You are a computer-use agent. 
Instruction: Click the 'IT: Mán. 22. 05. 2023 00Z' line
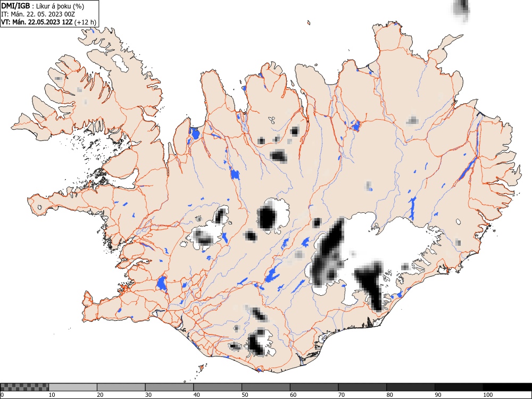(x=38, y=14)
